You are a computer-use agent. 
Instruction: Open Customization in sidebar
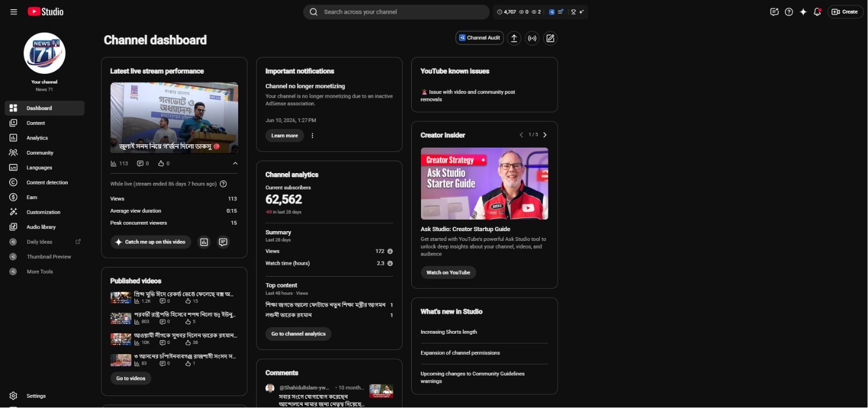pyautogui.click(x=44, y=212)
